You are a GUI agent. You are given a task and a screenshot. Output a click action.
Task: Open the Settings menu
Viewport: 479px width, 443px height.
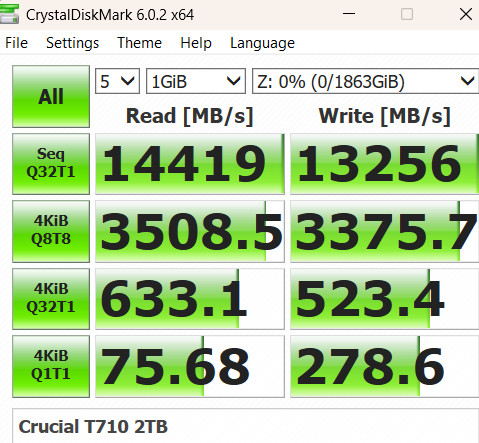(x=72, y=43)
